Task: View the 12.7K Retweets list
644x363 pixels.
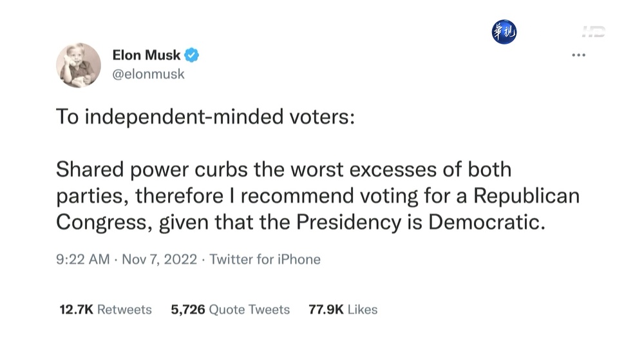Action: (x=106, y=309)
